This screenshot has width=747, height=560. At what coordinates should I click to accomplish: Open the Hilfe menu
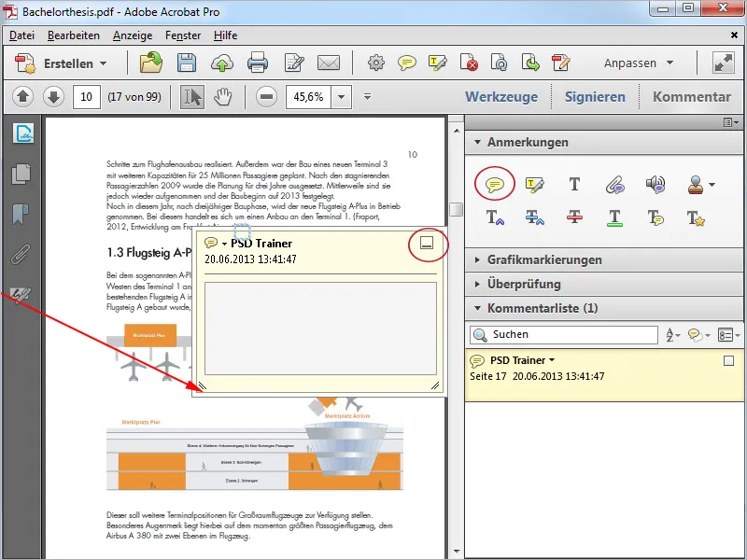coord(225,35)
